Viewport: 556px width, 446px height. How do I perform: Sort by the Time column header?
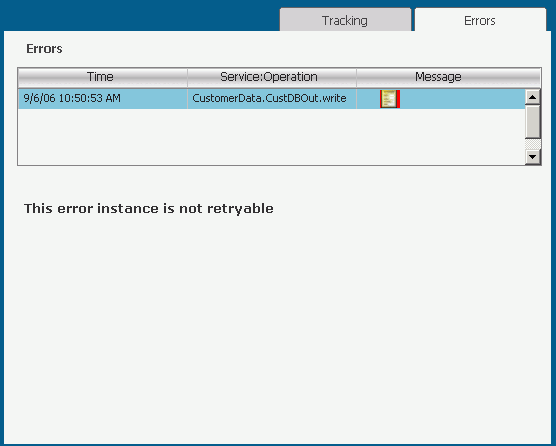(102, 77)
